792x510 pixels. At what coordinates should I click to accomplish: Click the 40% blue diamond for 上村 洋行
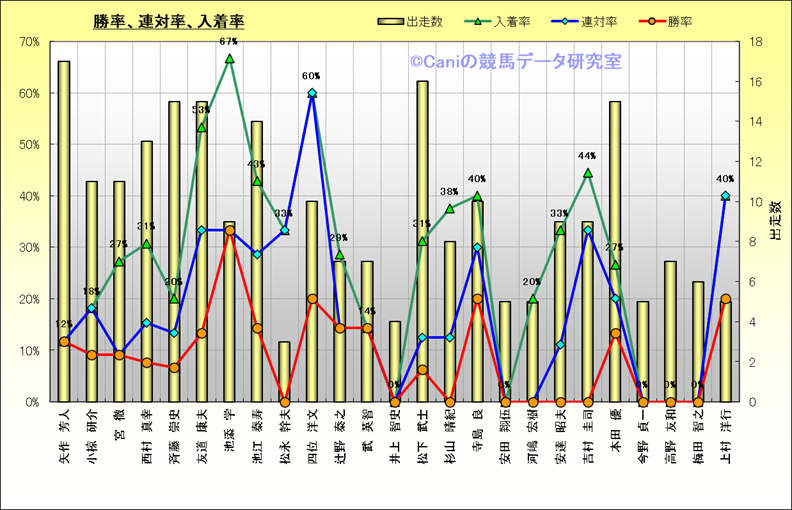(x=725, y=196)
